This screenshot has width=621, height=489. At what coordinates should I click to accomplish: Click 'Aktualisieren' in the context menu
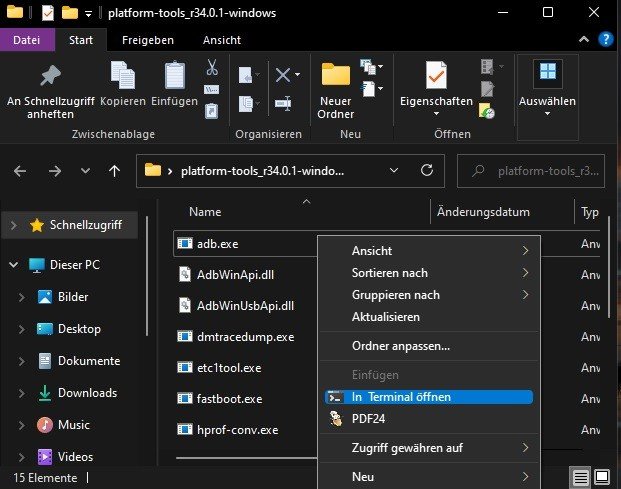pos(385,317)
